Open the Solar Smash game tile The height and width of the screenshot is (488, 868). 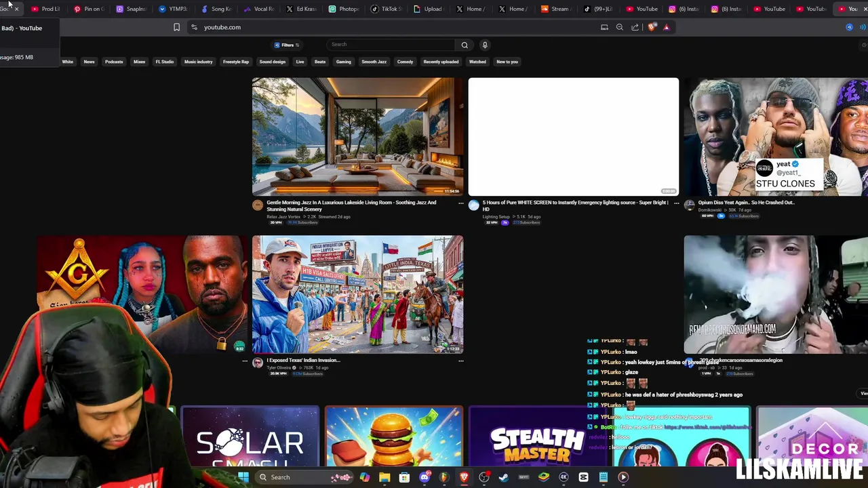point(250,437)
